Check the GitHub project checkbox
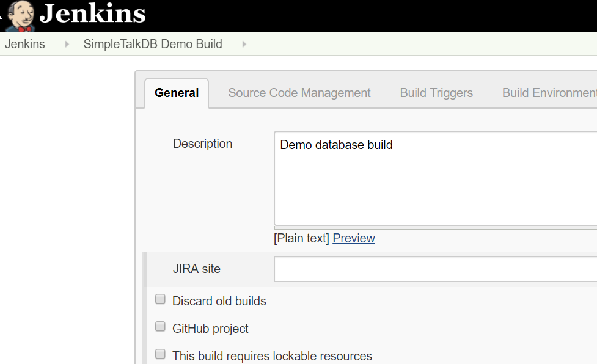Viewport: 597px width, 364px height. click(x=159, y=326)
